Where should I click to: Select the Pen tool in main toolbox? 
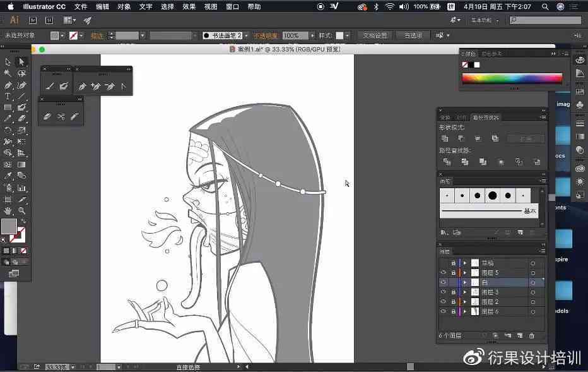click(8, 85)
